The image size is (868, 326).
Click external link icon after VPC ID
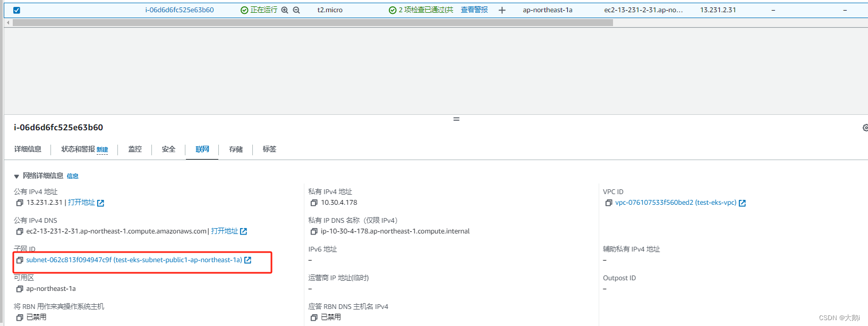tap(742, 203)
